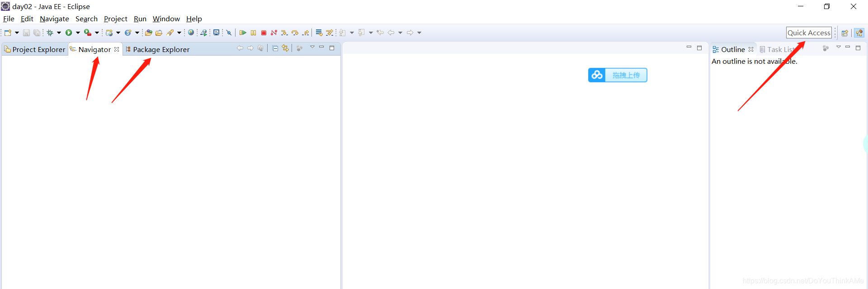This screenshot has width=868, height=289.
Task: Click the Search flashlight icon
Action: pyautogui.click(x=170, y=33)
